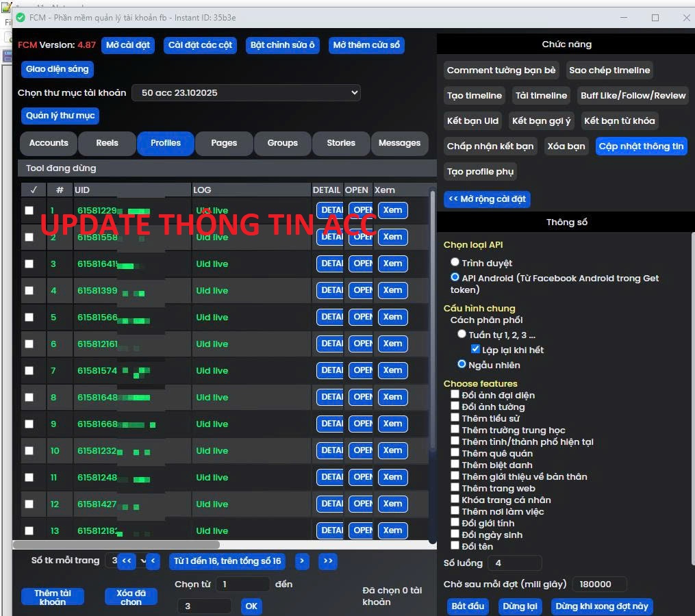Click the previous page arrow button
Viewport: 695px width, 616px height.
click(x=153, y=561)
